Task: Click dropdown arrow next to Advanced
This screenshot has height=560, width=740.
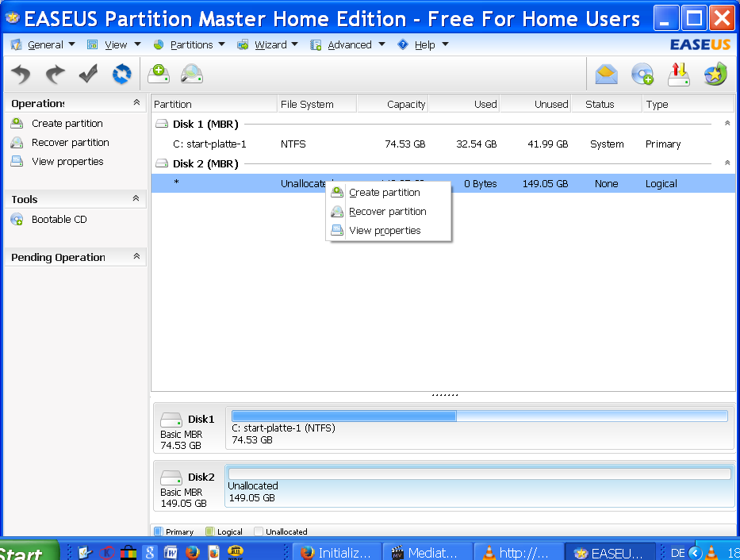Action: 382,44
